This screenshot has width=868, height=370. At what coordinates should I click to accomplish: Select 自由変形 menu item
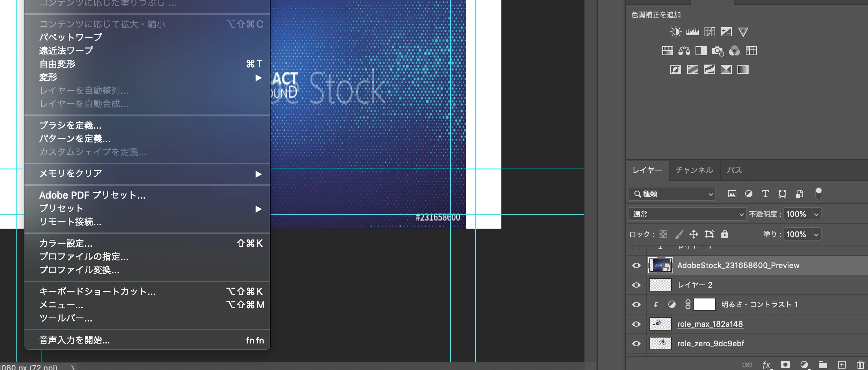tap(147, 64)
